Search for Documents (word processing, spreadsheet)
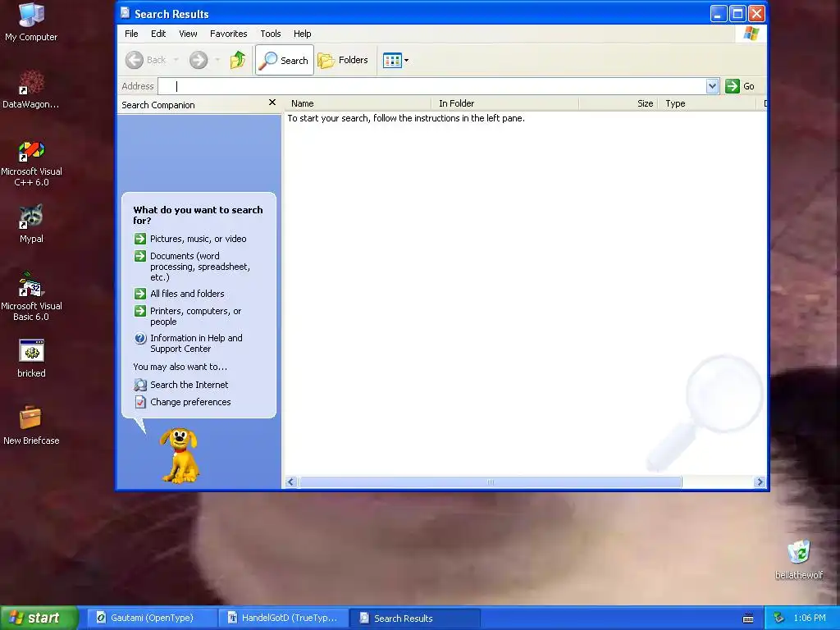Viewport: 840px width, 630px height. [192, 267]
